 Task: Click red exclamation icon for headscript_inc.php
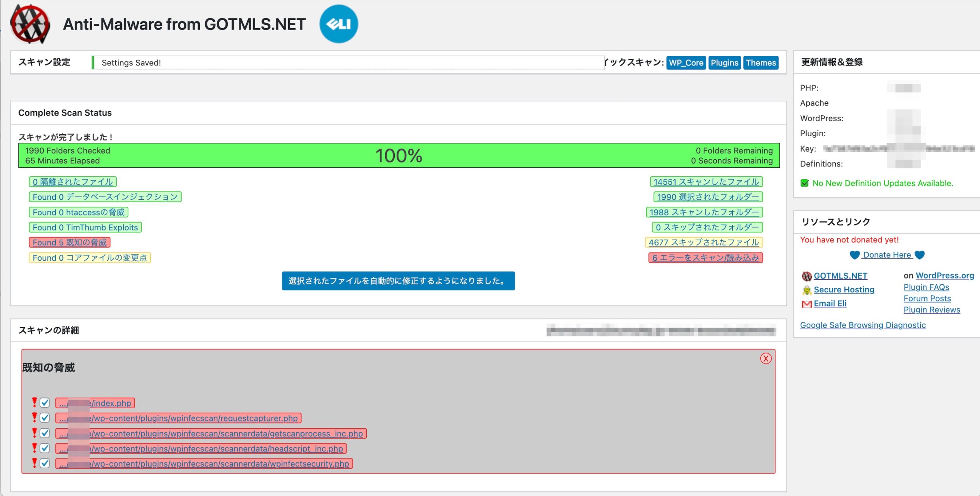34,448
